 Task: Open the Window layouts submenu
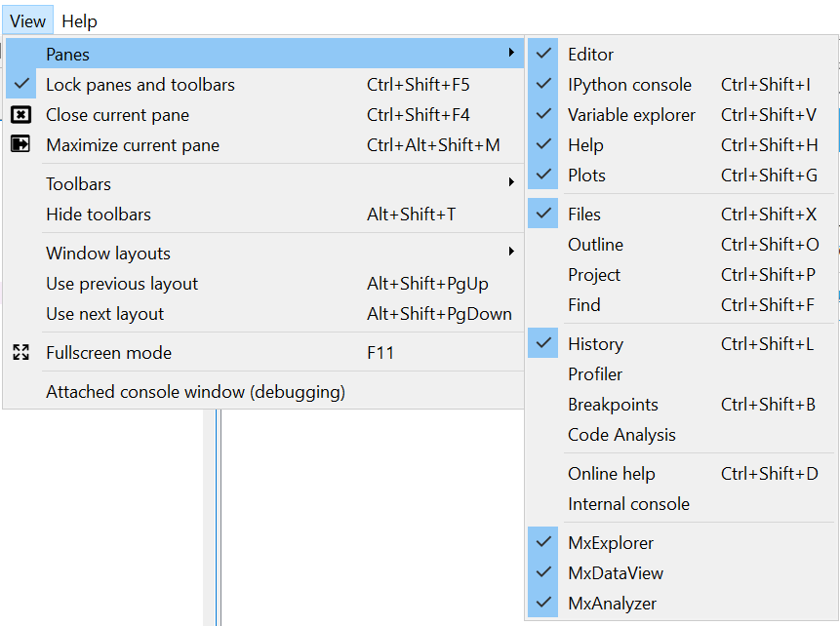tap(511, 253)
